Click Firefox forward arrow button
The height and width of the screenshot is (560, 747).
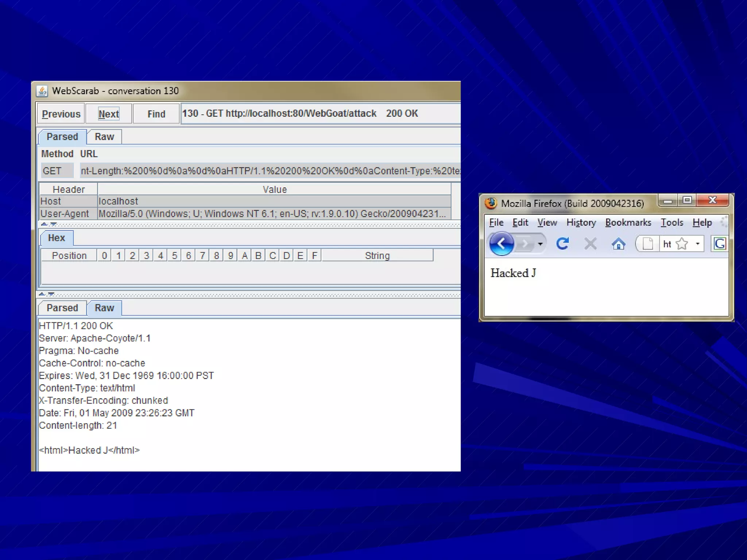coord(525,244)
